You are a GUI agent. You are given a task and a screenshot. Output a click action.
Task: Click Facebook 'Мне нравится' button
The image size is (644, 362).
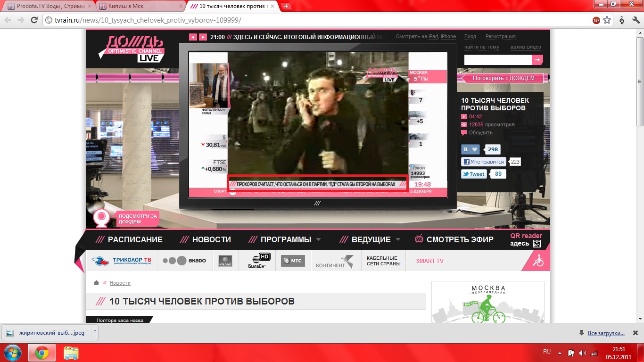[484, 162]
